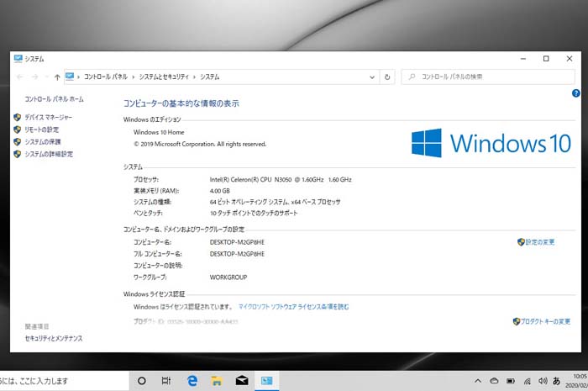Click the back navigation arrow

pos(20,77)
